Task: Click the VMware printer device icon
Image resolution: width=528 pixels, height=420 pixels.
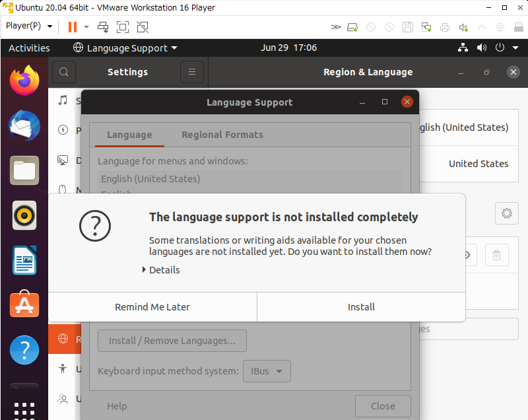Action: 445,27
